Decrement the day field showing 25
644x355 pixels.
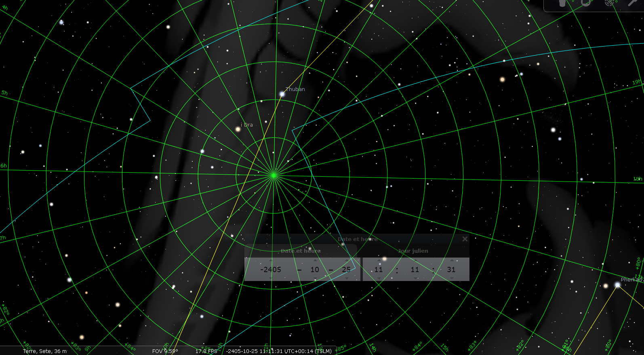pyautogui.click(x=347, y=278)
